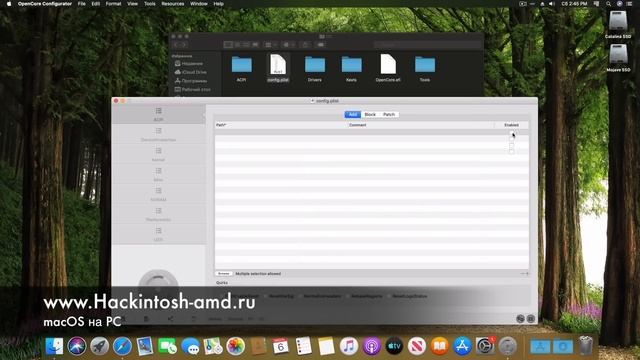Open the ACPI section in the sidebar

click(x=158, y=114)
